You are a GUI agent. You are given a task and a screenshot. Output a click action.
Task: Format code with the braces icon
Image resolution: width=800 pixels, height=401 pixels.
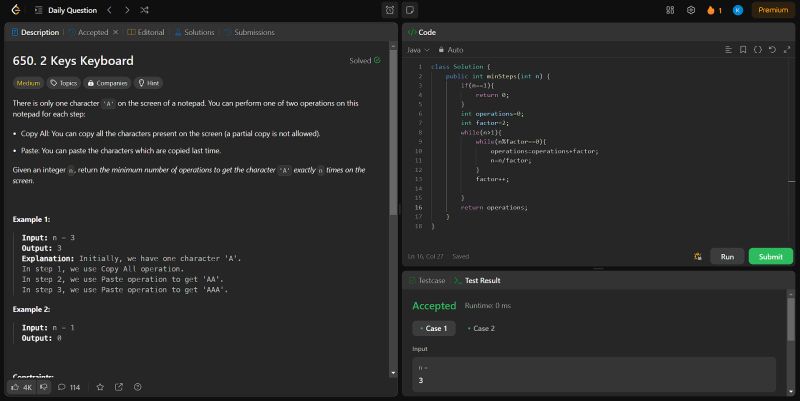click(x=757, y=49)
